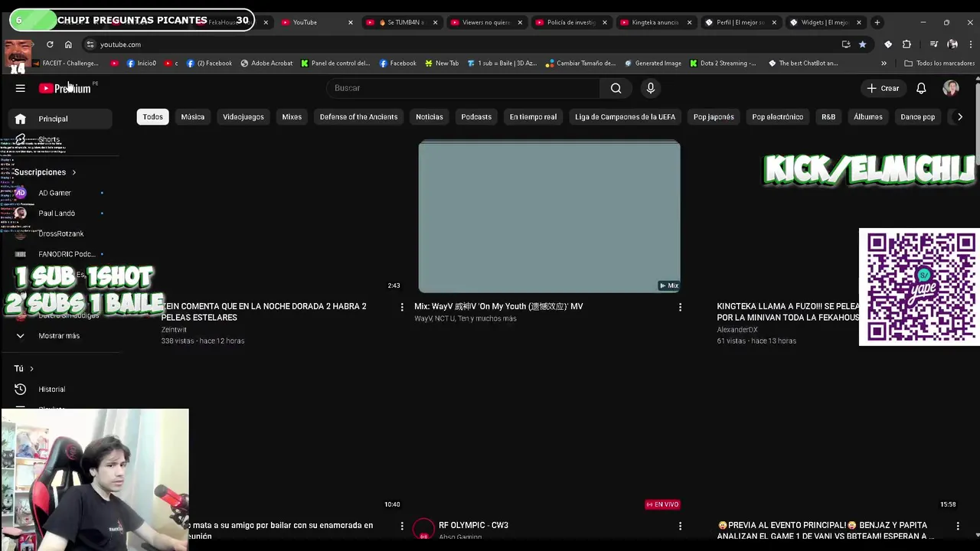Open the Generated Image bookmark
Image resolution: width=980 pixels, height=551 pixels.
click(653, 64)
